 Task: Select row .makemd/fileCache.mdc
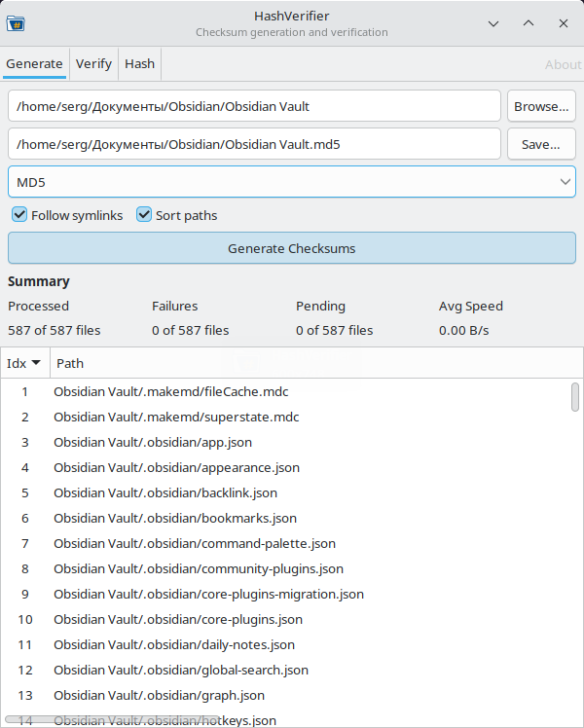click(x=286, y=391)
